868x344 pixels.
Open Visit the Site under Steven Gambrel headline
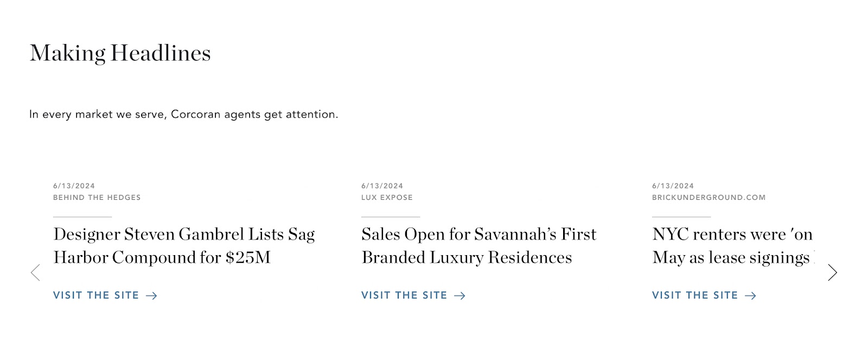(x=96, y=295)
